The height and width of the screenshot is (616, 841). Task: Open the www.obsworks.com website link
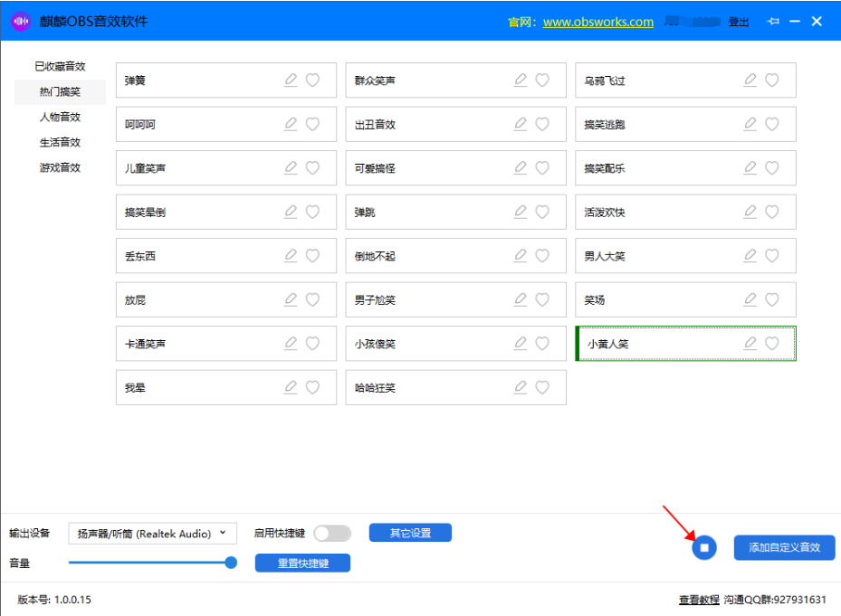tap(597, 22)
